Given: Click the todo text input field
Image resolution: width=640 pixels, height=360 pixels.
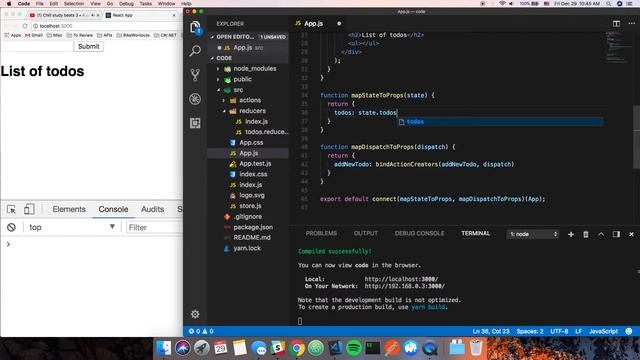Looking at the screenshot, I should coord(37,47).
